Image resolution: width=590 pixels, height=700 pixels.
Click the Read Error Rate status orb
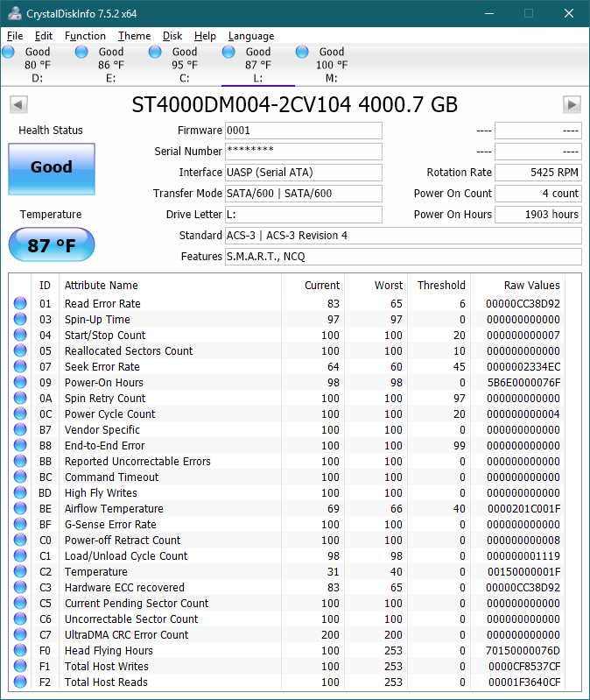(x=20, y=304)
